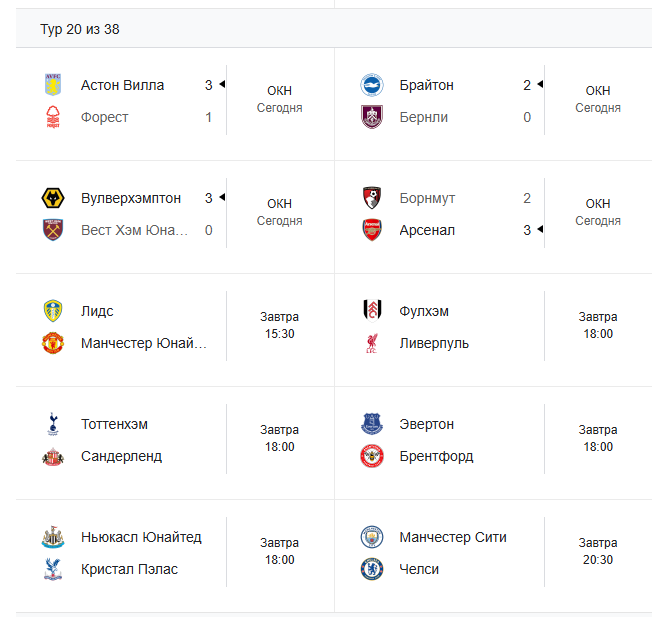
Task: Click the Tottenham cockerel logo
Action: pyautogui.click(x=53, y=424)
